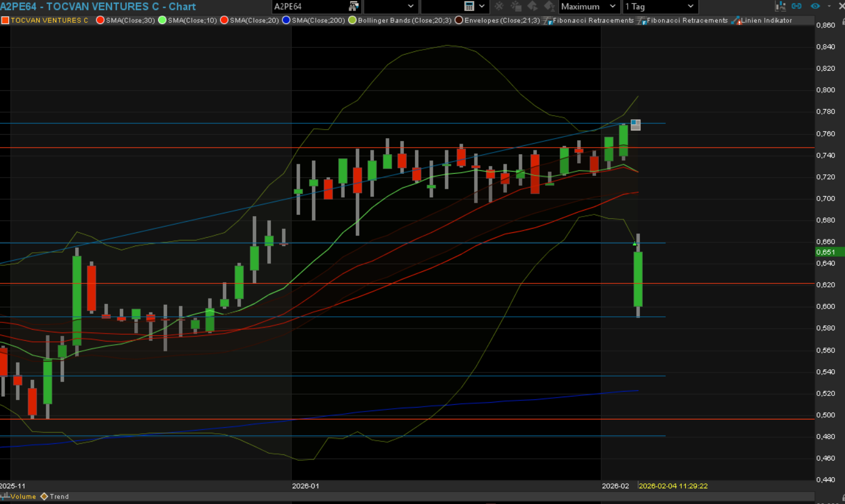Open the chart type icon at top right
The image size is (845, 504).
[x=780, y=6]
